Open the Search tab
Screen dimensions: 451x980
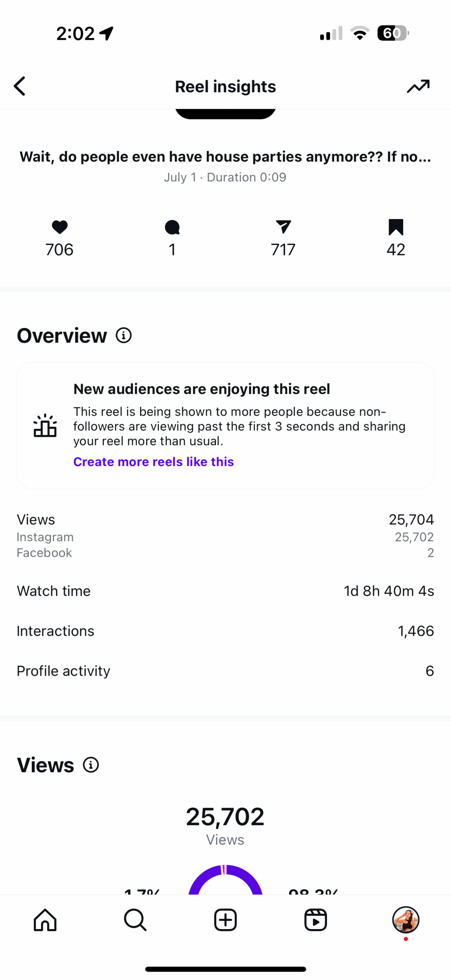pyautogui.click(x=135, y=920)
